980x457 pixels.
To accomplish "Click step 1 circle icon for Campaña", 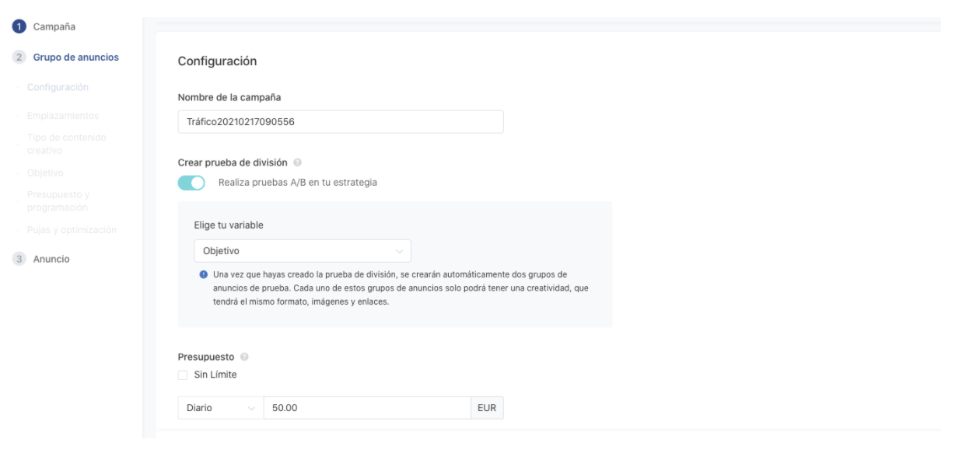I will (18, 27).
